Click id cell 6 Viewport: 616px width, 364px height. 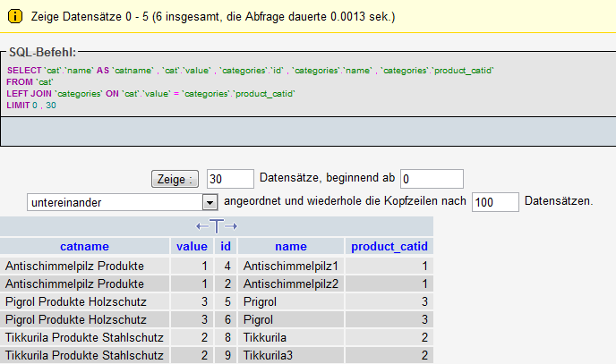point(226,319)
